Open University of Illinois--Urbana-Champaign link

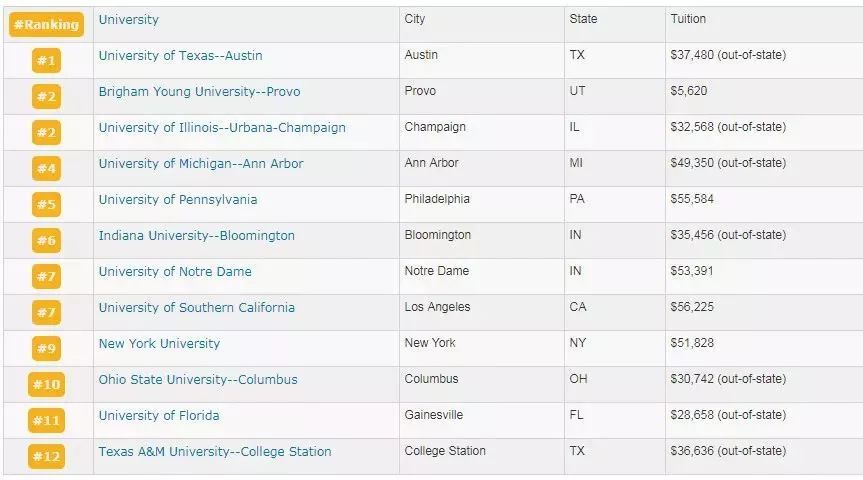click(222, 128)
